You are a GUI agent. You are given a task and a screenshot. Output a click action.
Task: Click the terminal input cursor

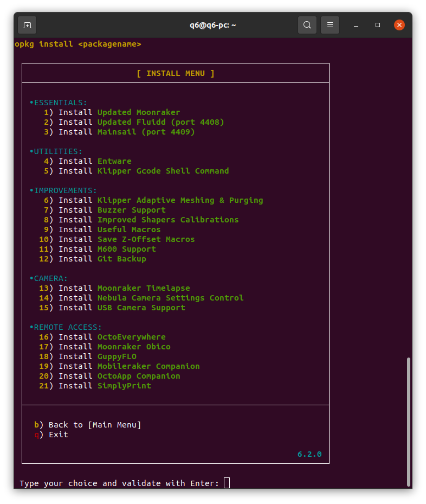[227, 483]
